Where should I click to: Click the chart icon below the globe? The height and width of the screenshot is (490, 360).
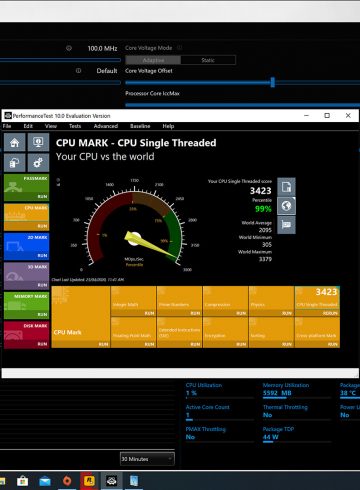(286, 225)
